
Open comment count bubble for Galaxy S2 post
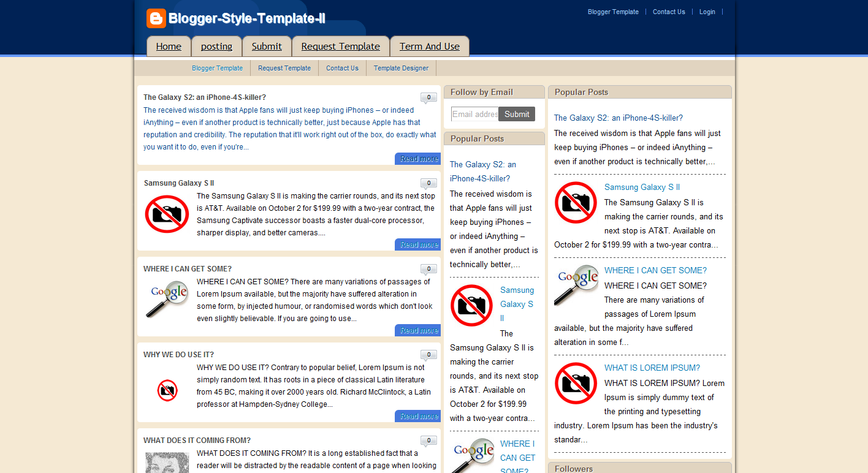tap(428, 98)
